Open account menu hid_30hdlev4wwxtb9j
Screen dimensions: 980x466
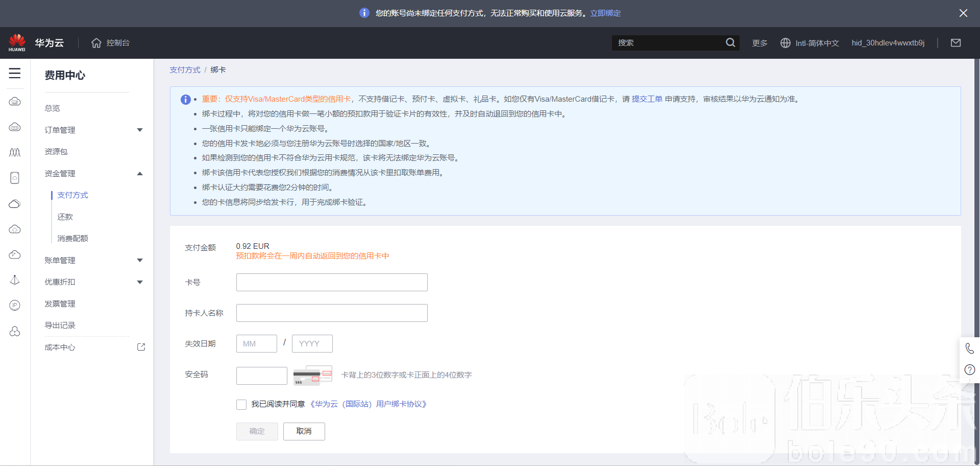point(888,43)
